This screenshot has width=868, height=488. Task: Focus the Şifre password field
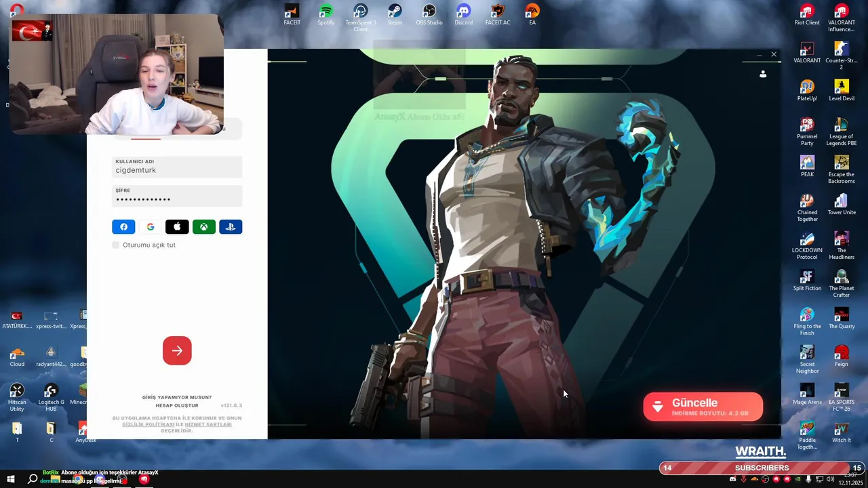click(x=177, y=196)
